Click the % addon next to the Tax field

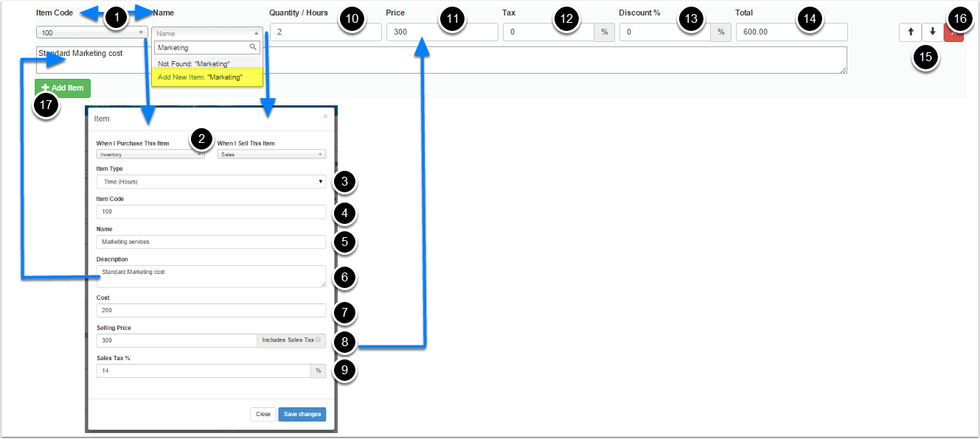coord(604,32)
